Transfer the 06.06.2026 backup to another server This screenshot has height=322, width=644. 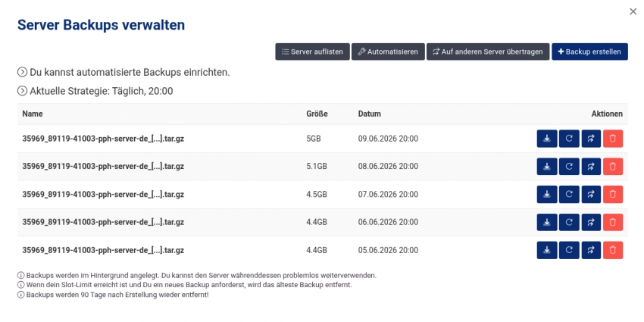point(591,222)
